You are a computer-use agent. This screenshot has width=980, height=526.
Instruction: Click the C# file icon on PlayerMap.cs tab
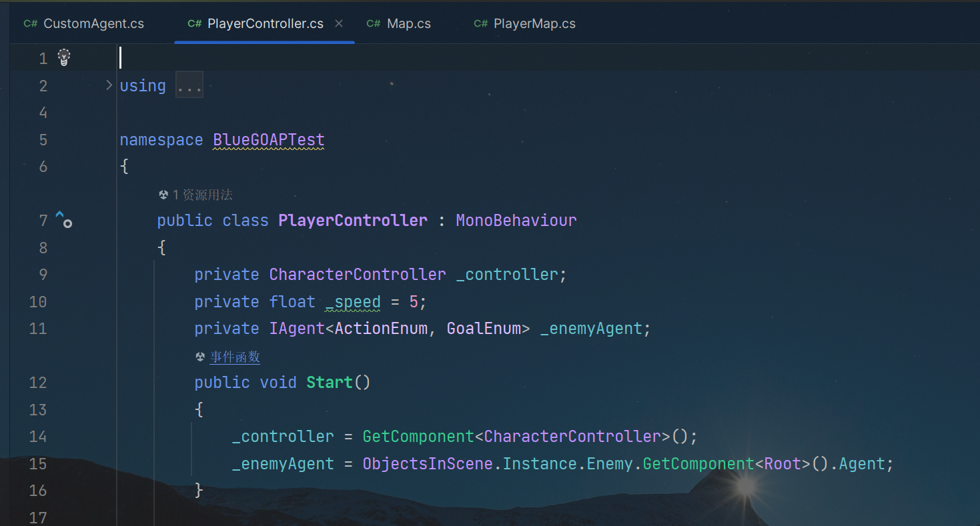point(480,23)
